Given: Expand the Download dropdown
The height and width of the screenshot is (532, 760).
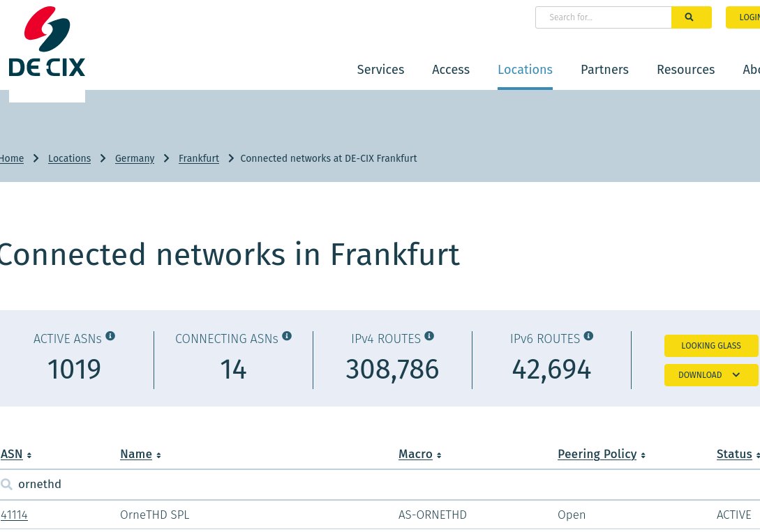Looking at the screenshot, I should [711, 375].
